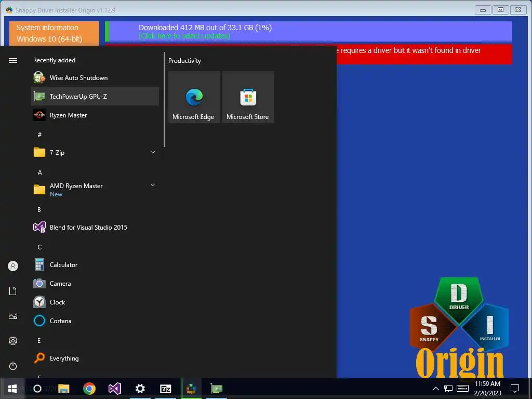Open notification action center

coord(515,389)
